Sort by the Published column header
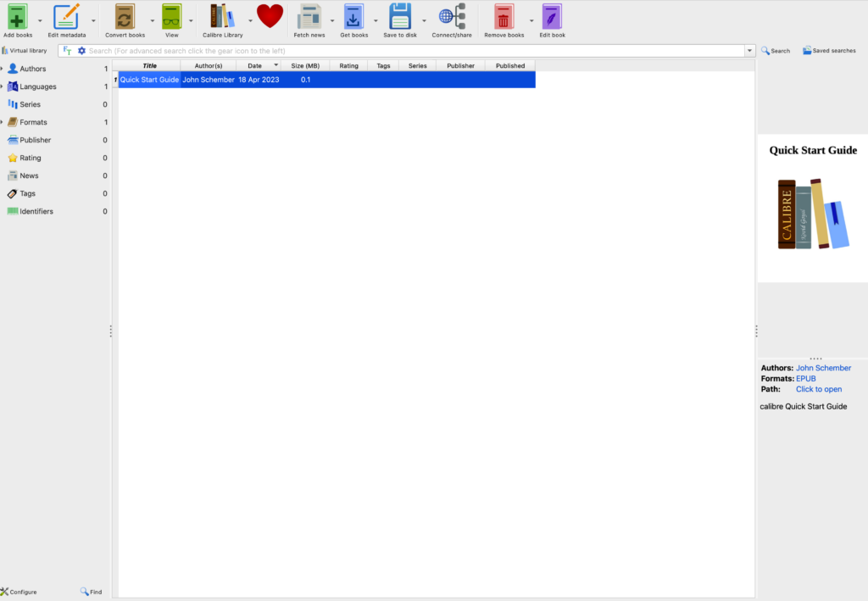868x601 pixels. click(x=509, y=65)
